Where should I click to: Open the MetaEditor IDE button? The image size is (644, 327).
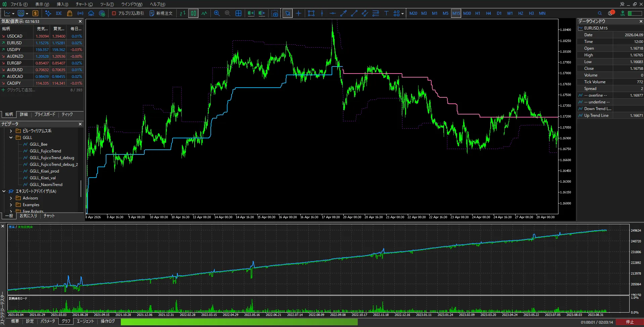[x=59, y=13]
